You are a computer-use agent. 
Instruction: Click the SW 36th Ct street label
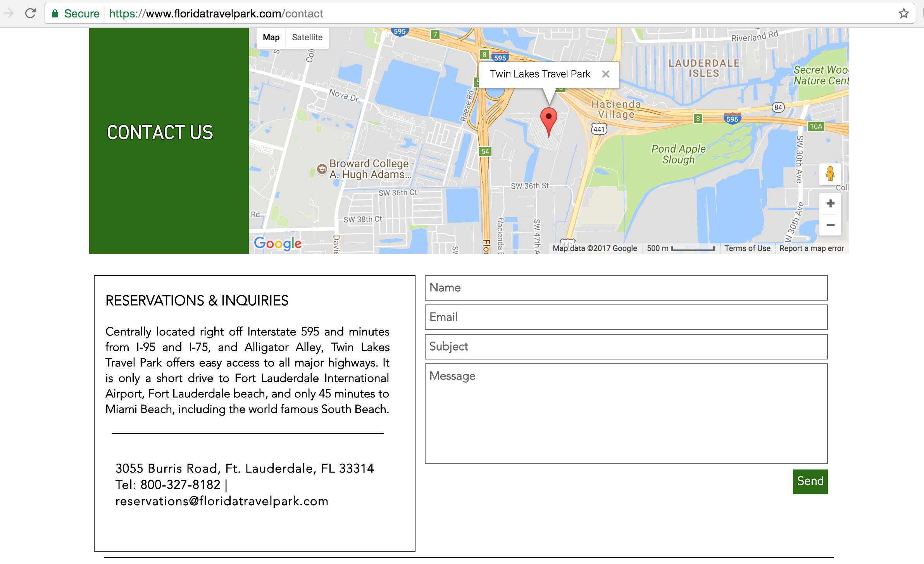pos(398,193)
